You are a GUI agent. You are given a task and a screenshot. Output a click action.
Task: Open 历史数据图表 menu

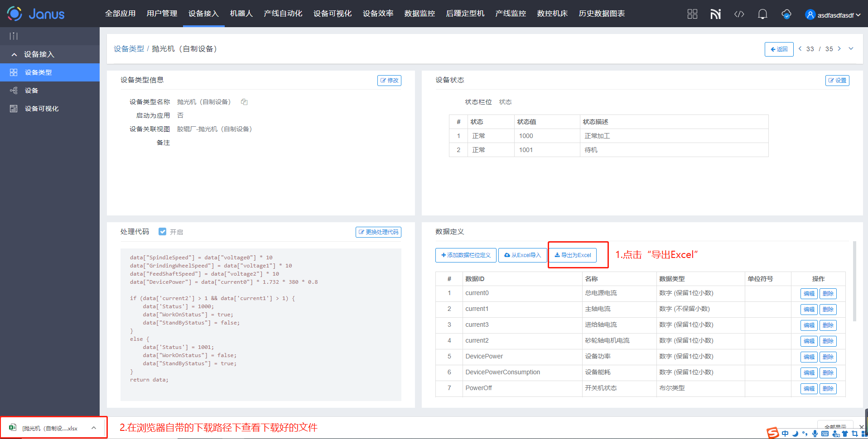point(602,14)
